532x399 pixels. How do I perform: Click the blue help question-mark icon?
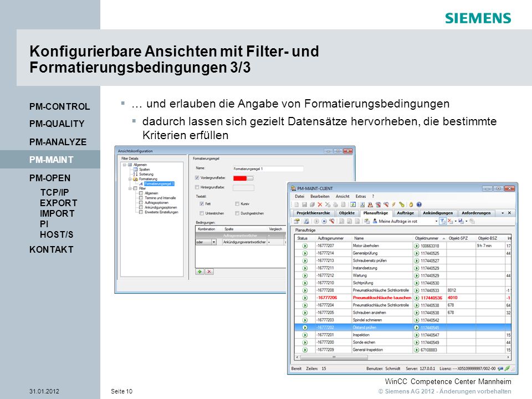click(419, 204)
